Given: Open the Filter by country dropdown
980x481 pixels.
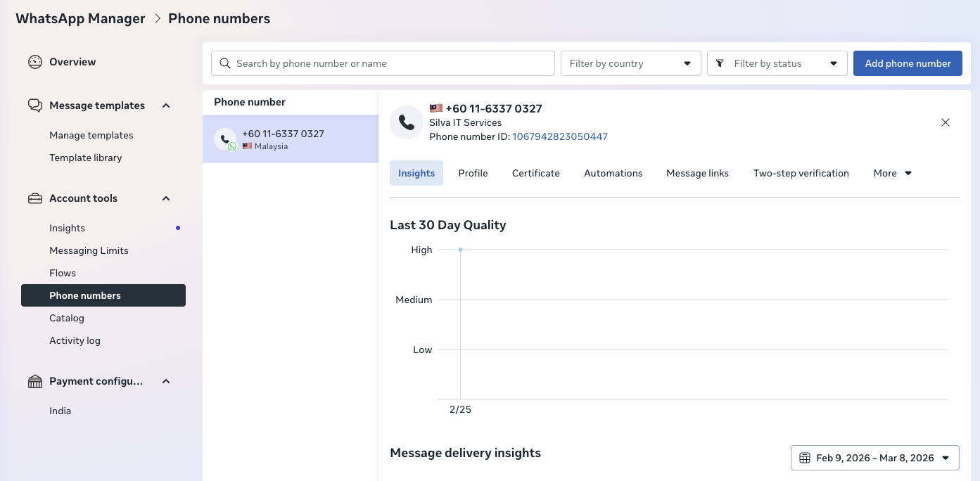Looking at the screenshot, I should click(630, 63).
